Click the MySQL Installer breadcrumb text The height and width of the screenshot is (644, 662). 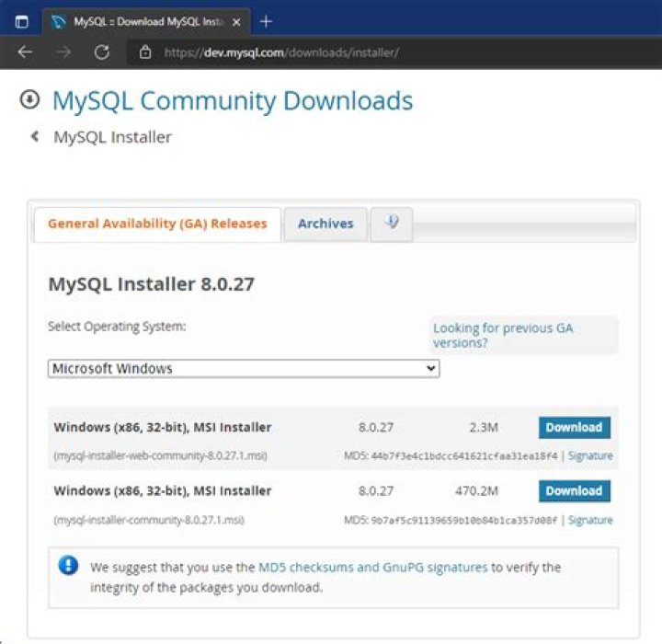click(x=113, y=137)
